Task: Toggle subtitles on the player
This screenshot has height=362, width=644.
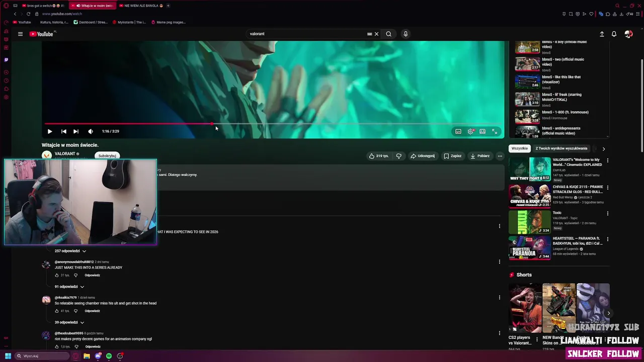Action: pyautogui.click(x=458, y=131)
